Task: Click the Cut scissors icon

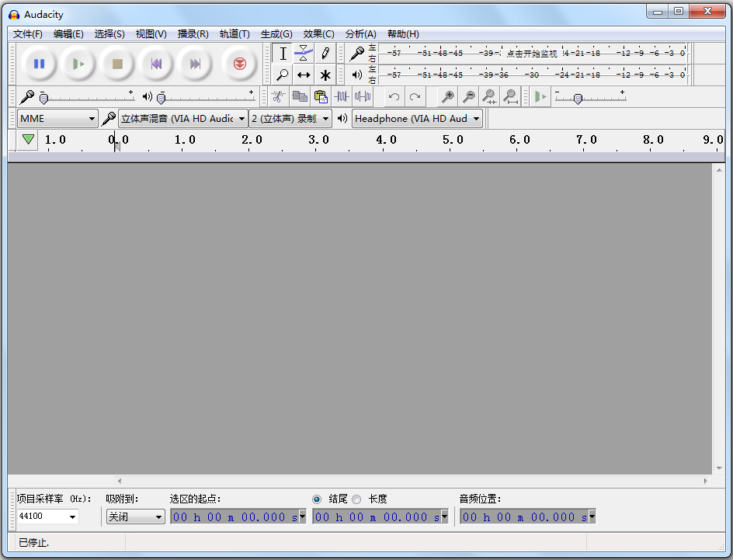Action: (x=278, y=97)
